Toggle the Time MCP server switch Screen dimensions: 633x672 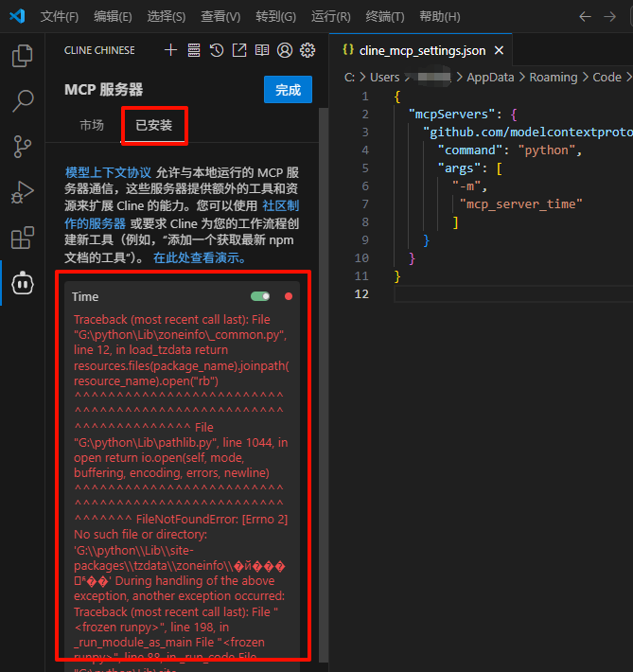tap(260, 296)
